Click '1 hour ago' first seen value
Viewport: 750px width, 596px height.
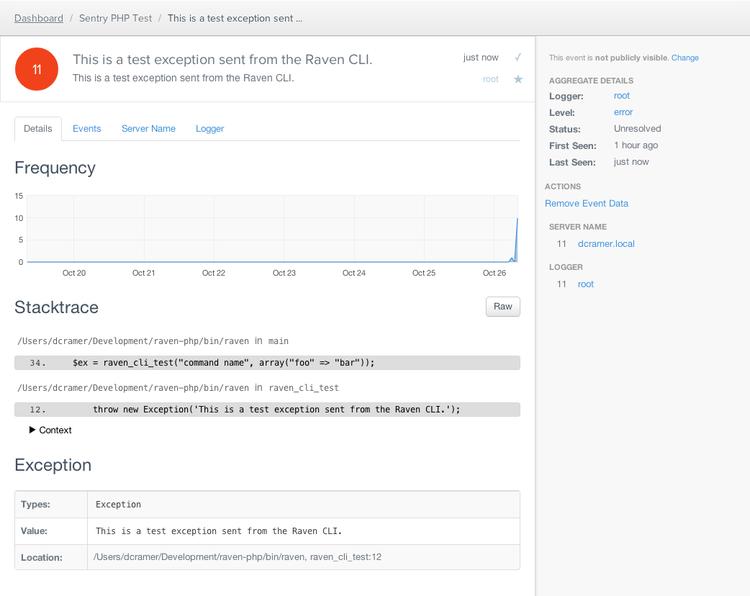636,145
